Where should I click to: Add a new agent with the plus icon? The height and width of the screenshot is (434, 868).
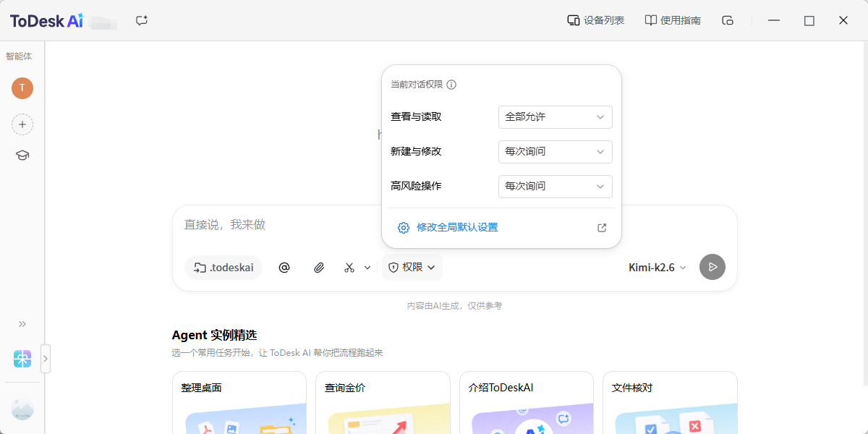point(22,124)
